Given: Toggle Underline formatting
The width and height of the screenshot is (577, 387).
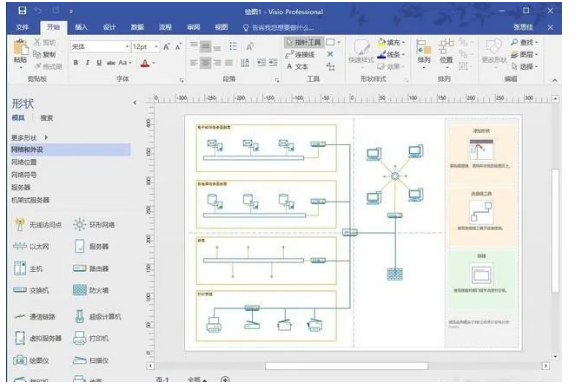Looking at the screenshot, I should [x=99, y=63].
